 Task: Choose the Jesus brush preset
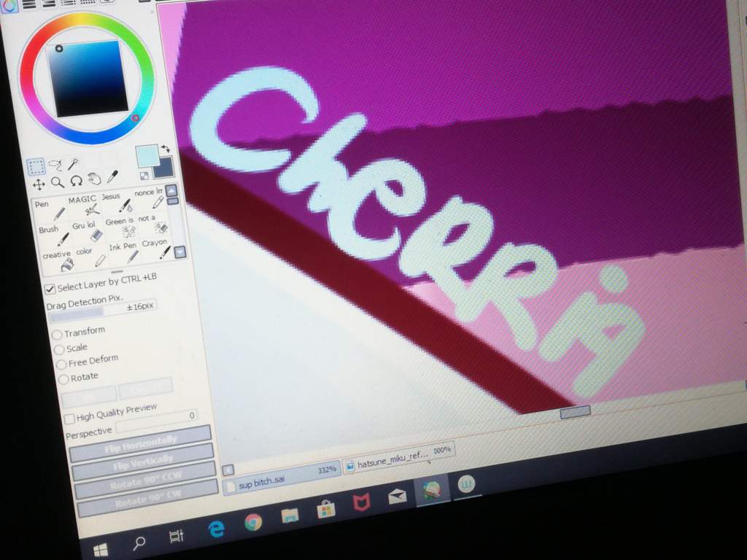(116, 201)
